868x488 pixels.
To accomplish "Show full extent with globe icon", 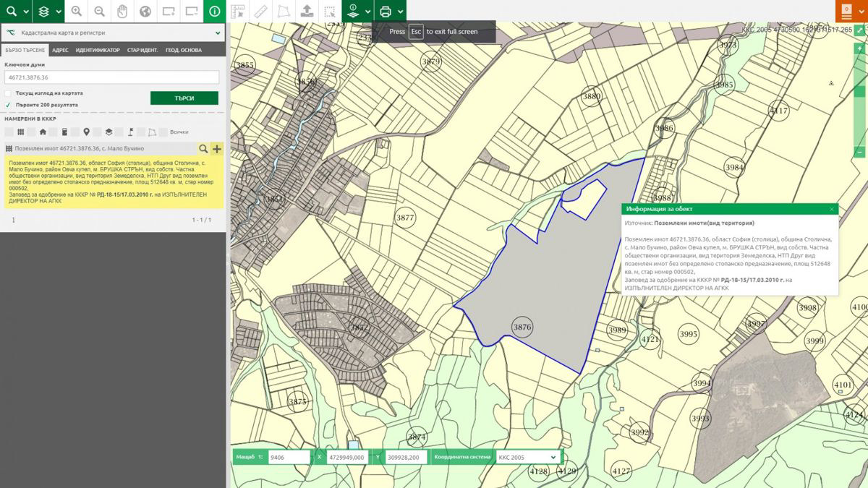I will (x=145, y=11).
